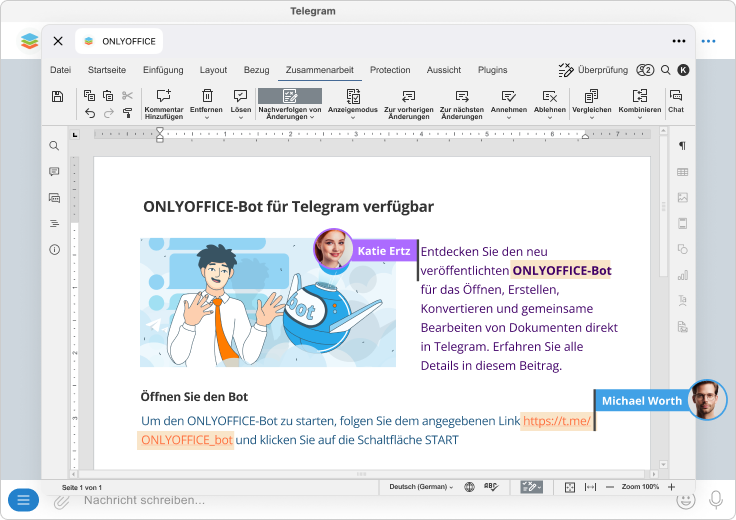Viewport: 736px width, 520px height.
Task: Toggle Nachverfolgen von Änderungen tracking button
Action: tap(290, 104)
